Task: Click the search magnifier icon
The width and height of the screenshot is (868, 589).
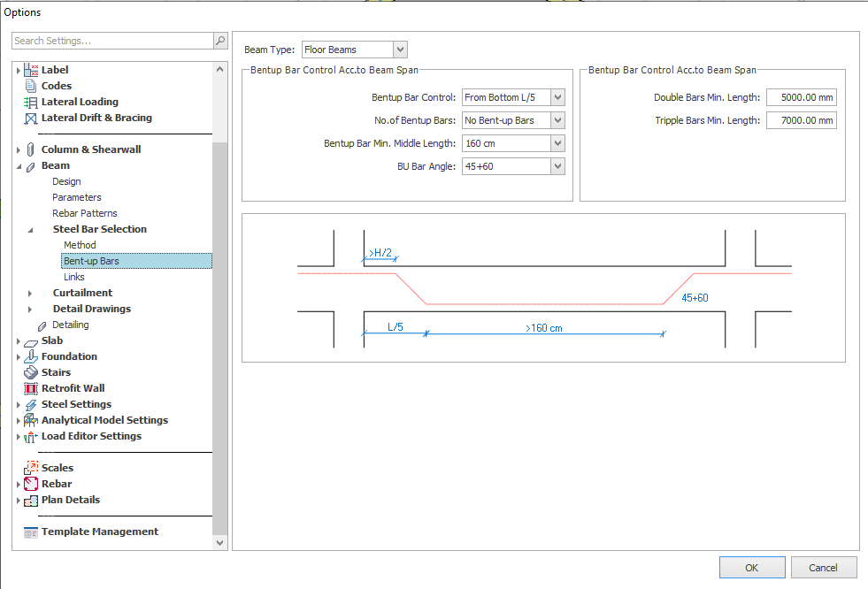Action: click(x=219, y=41)
